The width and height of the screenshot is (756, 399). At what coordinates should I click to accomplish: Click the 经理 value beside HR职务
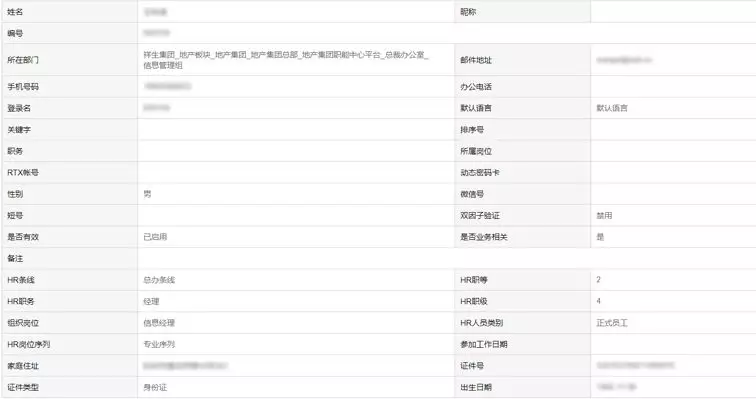point(151,301)
